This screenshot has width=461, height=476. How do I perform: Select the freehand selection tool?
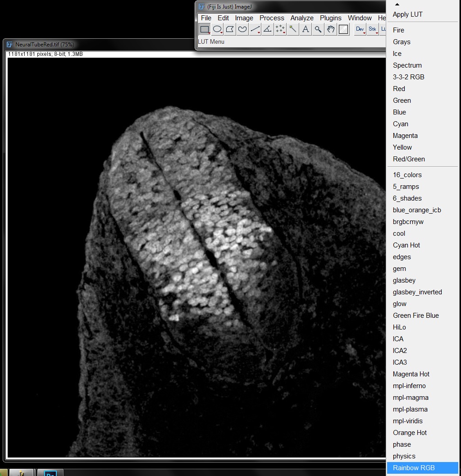pos(242,29)
